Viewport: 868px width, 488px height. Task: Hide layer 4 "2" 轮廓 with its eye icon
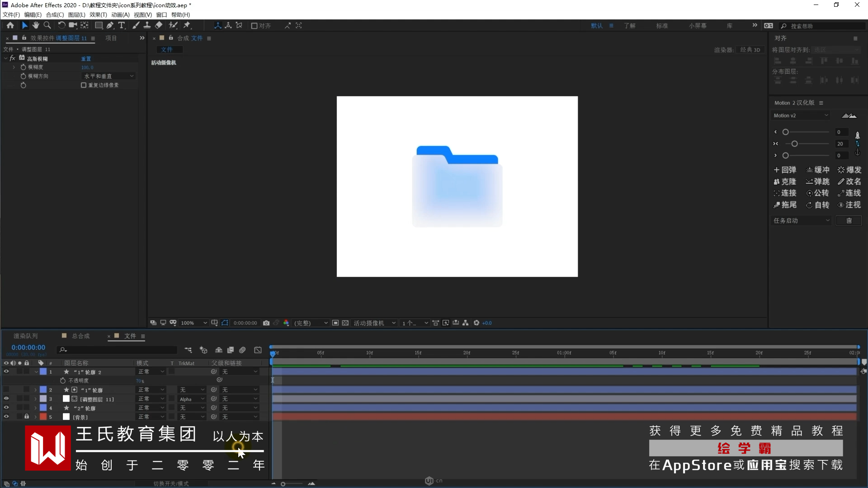tap(6, 408)
